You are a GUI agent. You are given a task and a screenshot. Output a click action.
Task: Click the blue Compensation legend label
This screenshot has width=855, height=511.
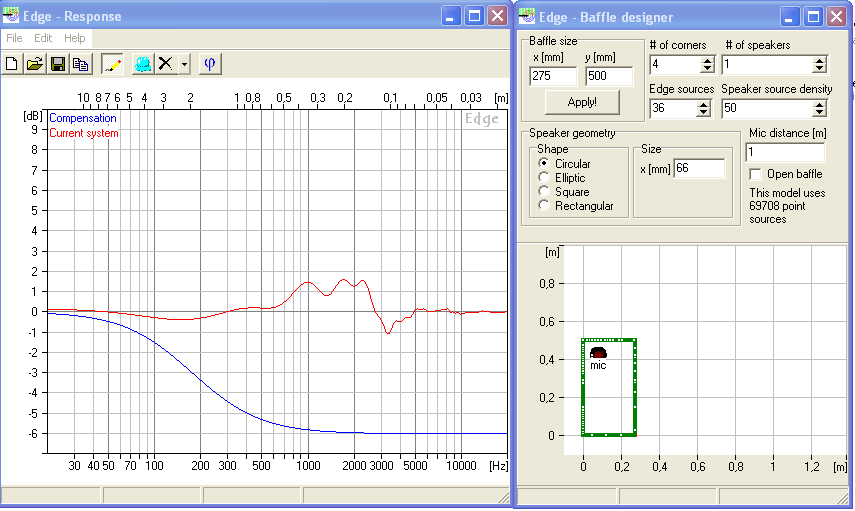tap(83, 118)
